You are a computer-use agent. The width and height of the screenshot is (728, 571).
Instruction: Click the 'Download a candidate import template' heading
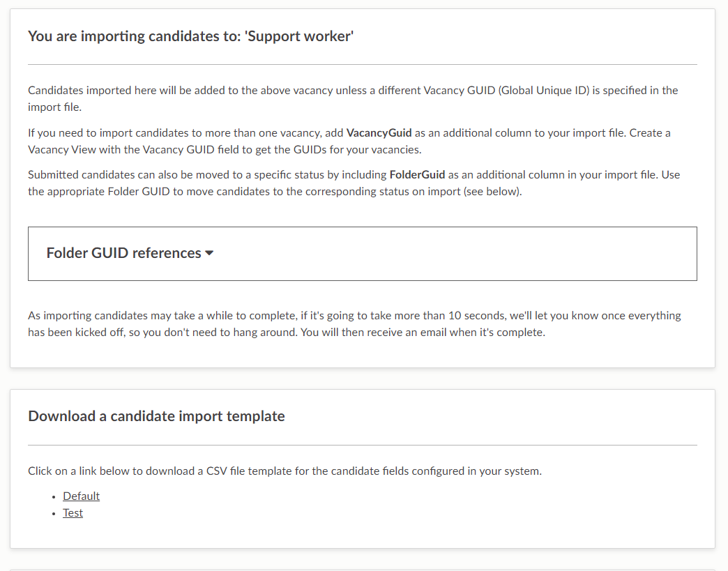(156, 416)
